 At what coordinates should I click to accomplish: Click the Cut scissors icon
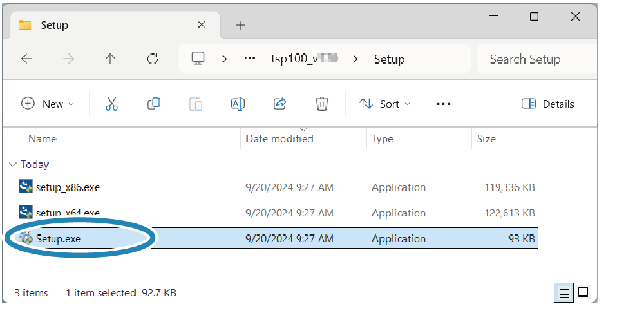111,104
